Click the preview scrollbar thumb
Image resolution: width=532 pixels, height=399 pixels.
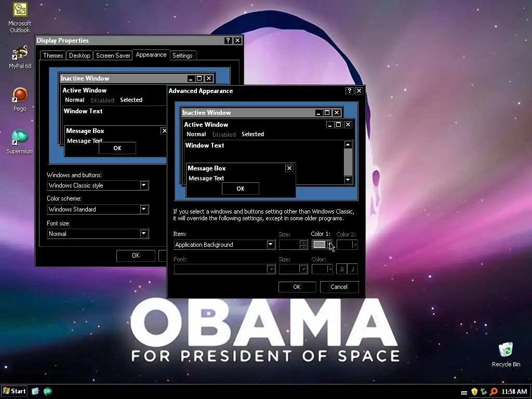348,162
